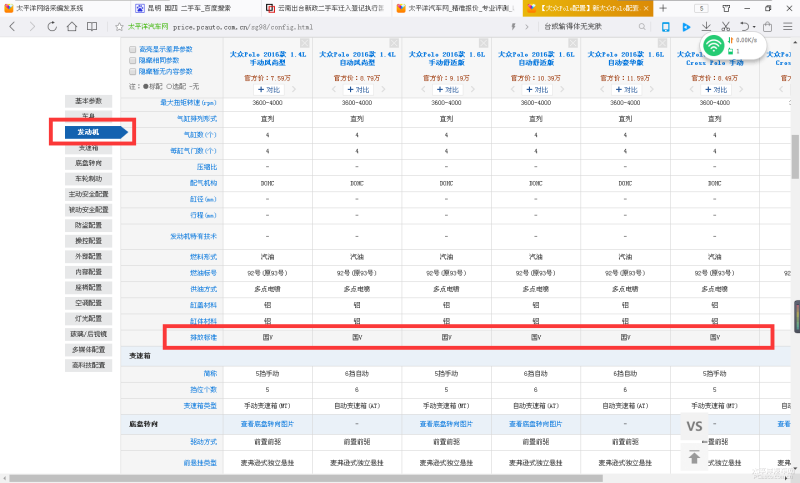Click the search magnifier icon
This screenshot has width=800, height=483.
click(x=642, y=27)
